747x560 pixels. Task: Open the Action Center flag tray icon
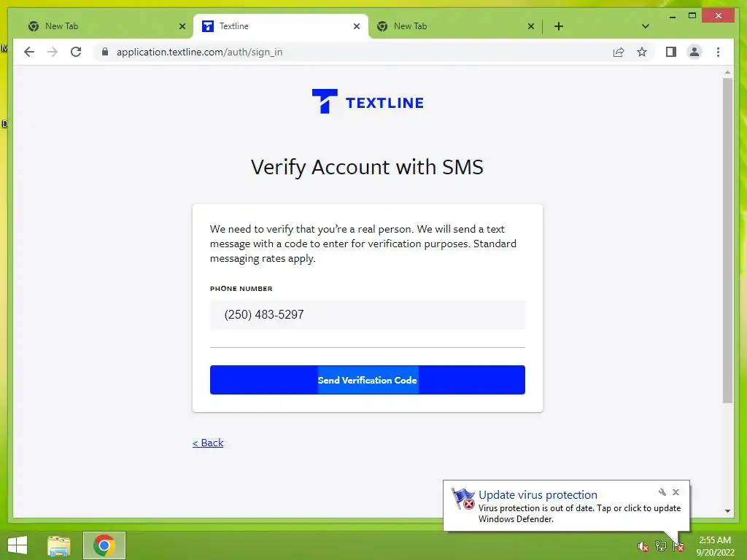point(678,547)
